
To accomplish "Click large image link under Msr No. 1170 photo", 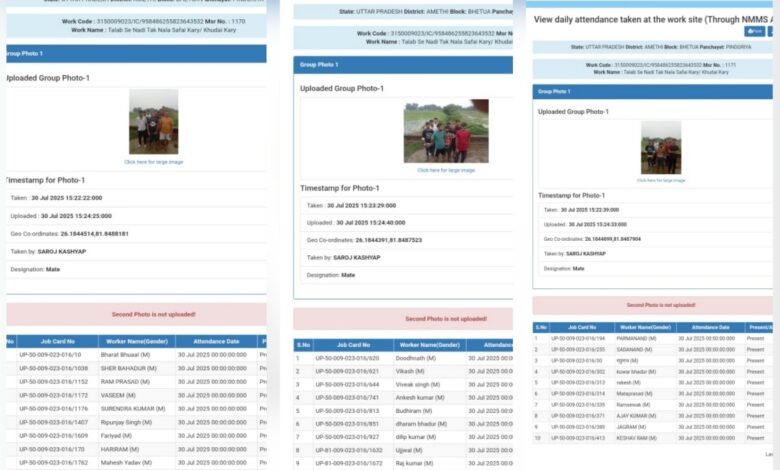I will coord(154,162).
